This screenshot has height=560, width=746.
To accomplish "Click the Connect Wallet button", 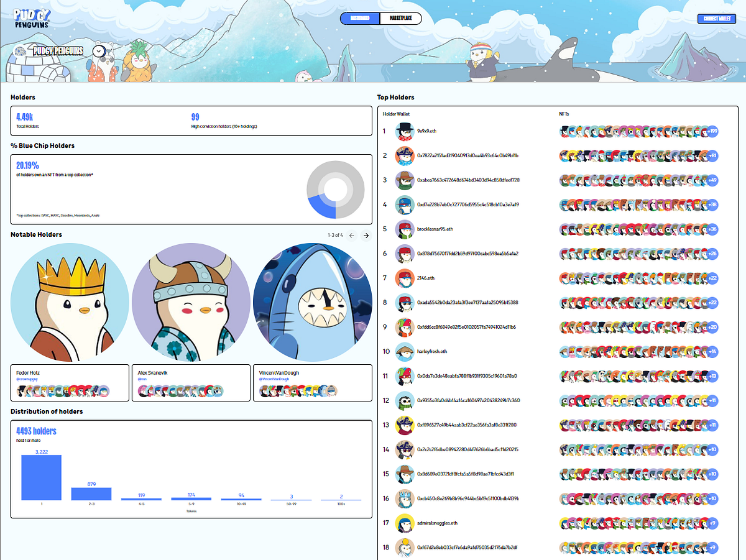I will [716, 19].
